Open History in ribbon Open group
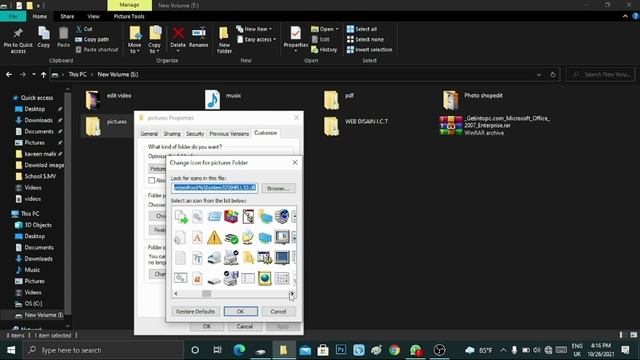This screenshot has height=360, width=640. [324, 49]
